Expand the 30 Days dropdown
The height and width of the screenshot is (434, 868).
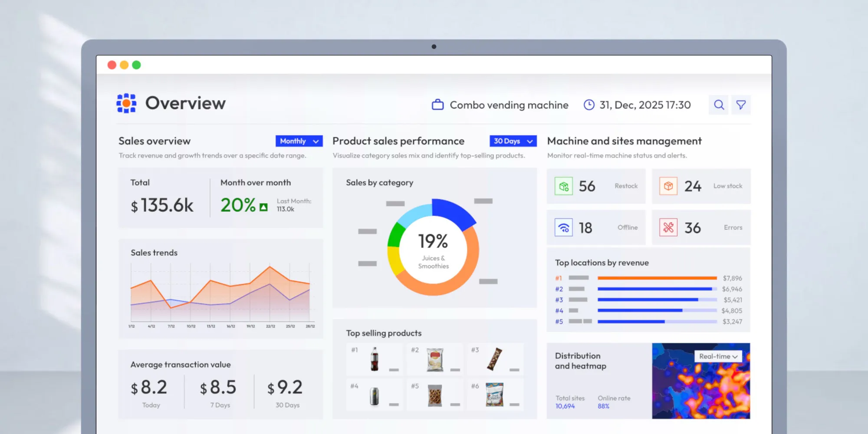[513, 141]
